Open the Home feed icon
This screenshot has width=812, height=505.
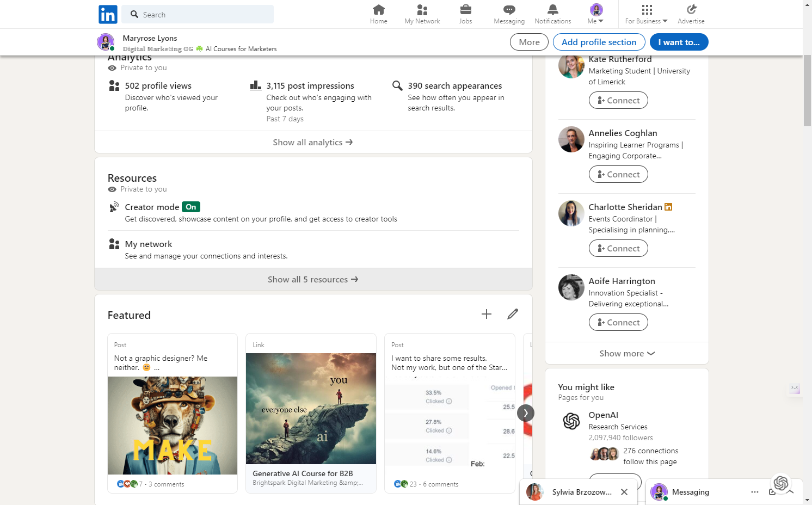379,14
